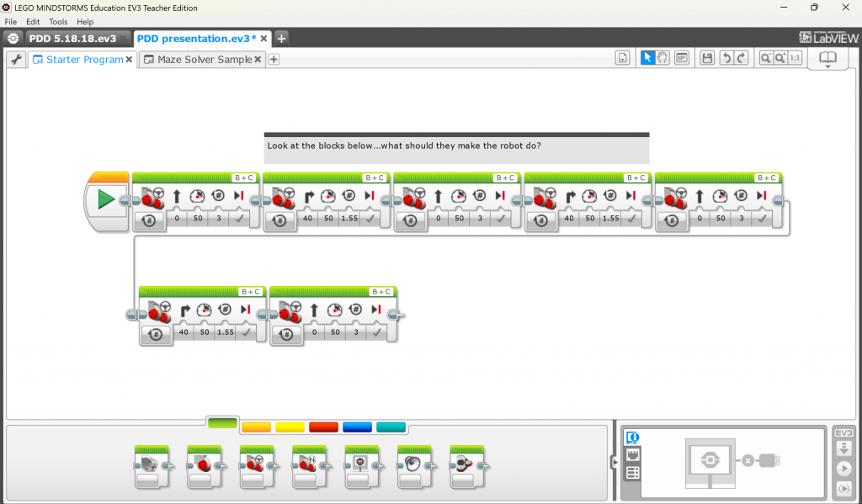Toggle Brake at End on seventh Move Steering block
Image resolution: width=862 pixels, height=504 pixels.
coord(376,332)
